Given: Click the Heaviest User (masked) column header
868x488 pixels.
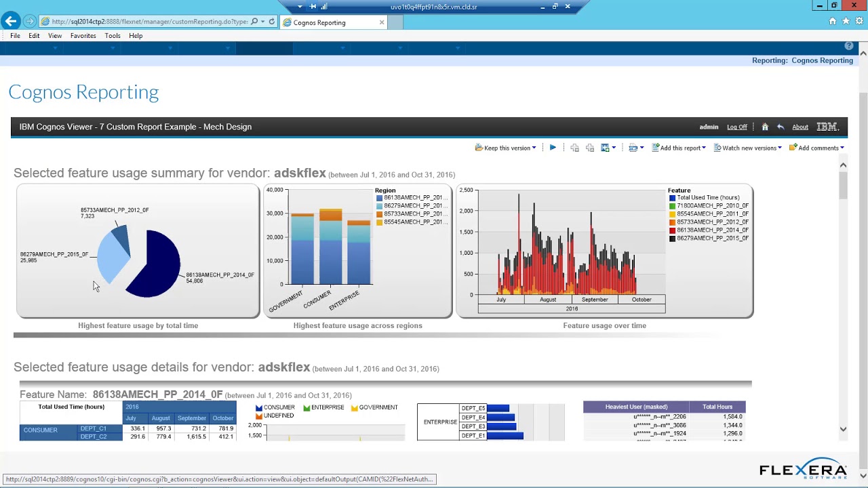Looking at the screenshot, I should pyautogui.click(x=636, y=407).
